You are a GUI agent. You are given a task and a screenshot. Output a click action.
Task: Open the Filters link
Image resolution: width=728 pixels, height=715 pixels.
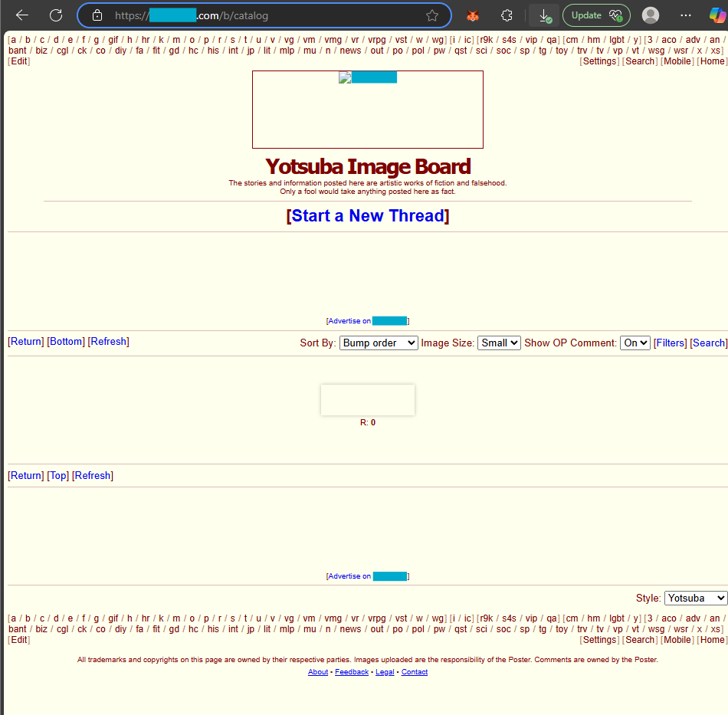click(670, 343)
